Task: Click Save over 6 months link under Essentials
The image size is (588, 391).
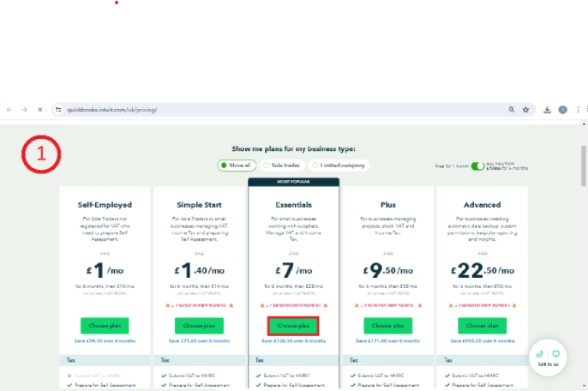Action: pyautogui.click(x=294, y=340)
